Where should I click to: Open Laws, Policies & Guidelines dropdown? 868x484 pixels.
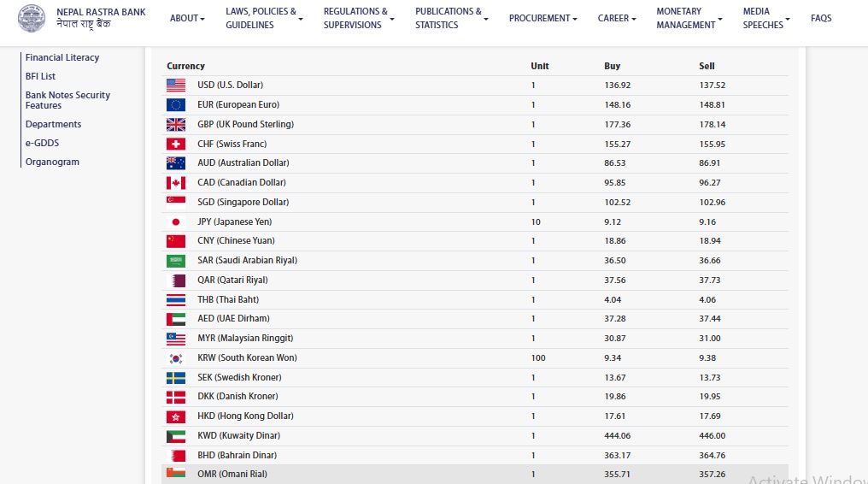click(264, 18)
